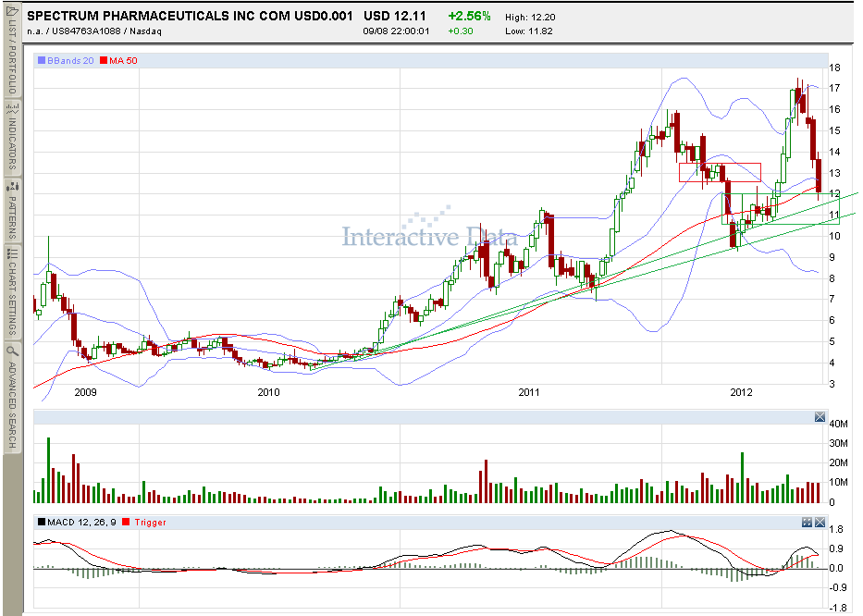
Task: Click the chart settings bars icon
Action: (x=12, y=253)
